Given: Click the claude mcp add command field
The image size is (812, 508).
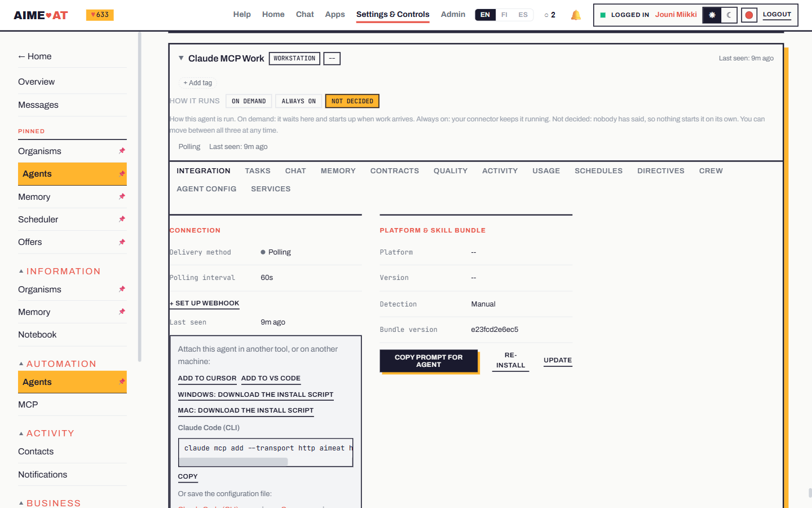Looking at the screenshot, I should click(266, 448).
